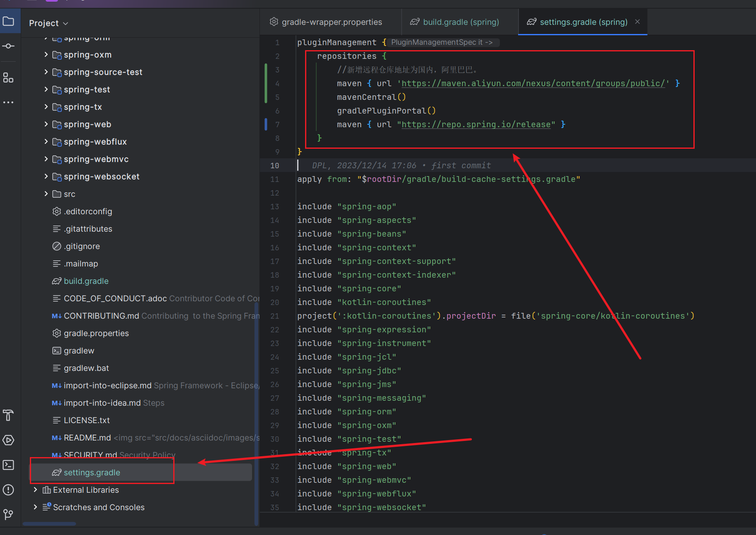
Task: Switch to build.gradle (spring) tab
Action: (x=460, y=22)
